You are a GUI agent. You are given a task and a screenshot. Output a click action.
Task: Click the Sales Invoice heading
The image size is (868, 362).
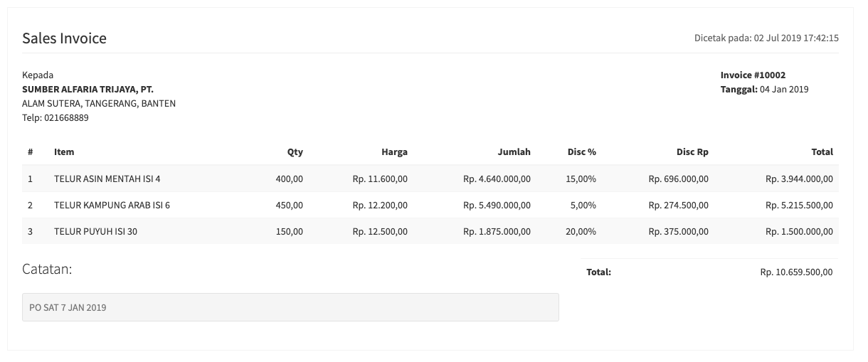tap(64, 38)
